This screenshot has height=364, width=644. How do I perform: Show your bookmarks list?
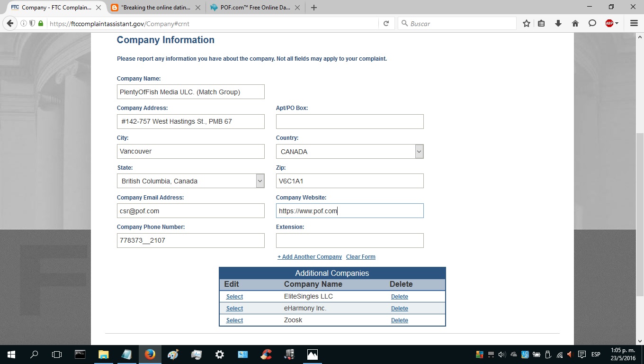tap(541, 24)
